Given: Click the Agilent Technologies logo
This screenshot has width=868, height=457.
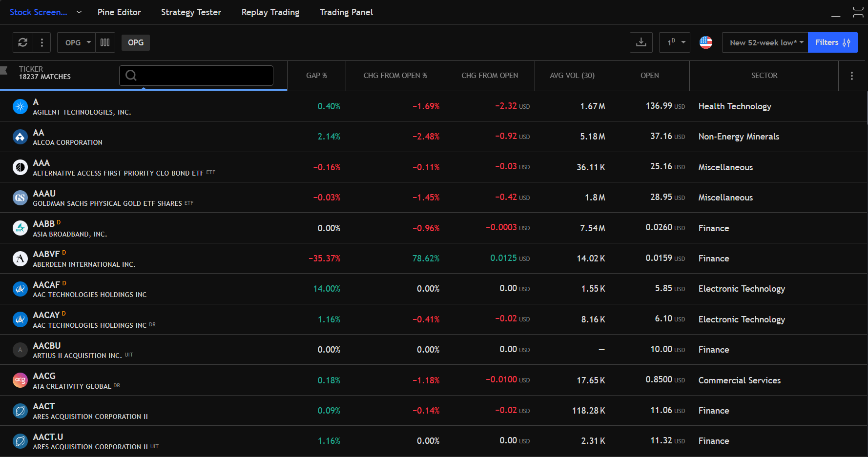Looking at the screenshot, I should point(20,106).
